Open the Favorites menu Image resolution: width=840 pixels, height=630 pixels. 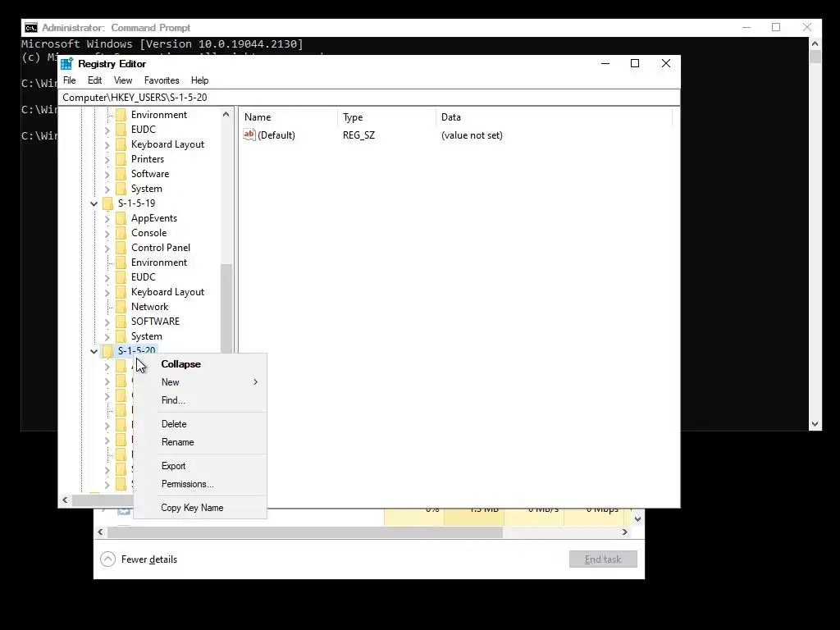[x=162, y=80]
